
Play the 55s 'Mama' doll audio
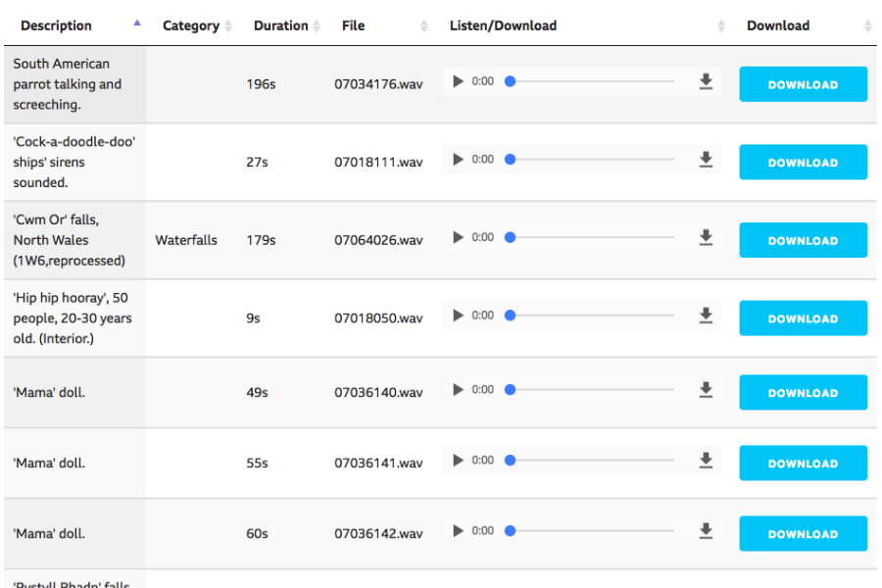tap(458, 461)
